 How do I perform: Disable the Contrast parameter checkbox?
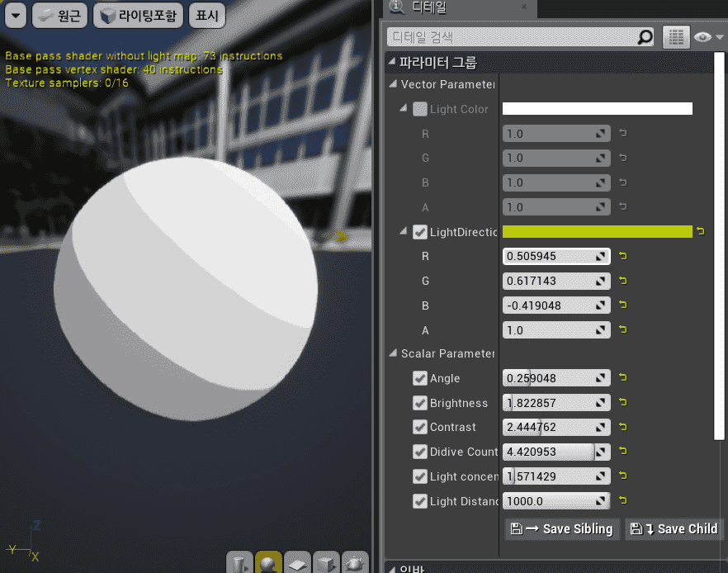click(x=419, y=428)
